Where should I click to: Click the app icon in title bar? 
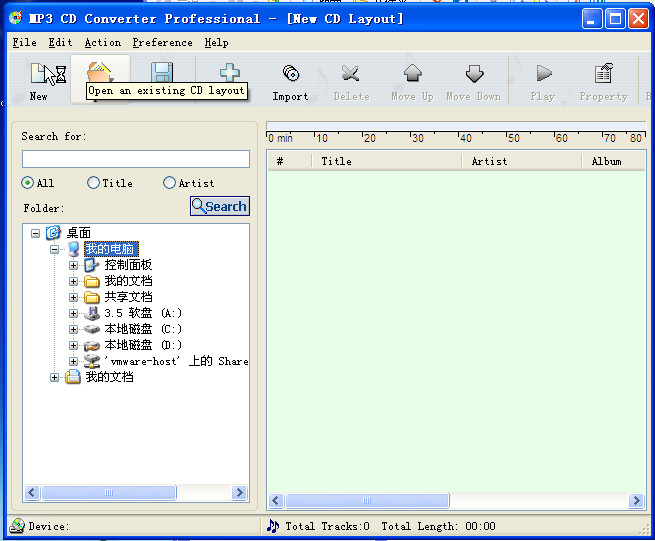[16, 18]
